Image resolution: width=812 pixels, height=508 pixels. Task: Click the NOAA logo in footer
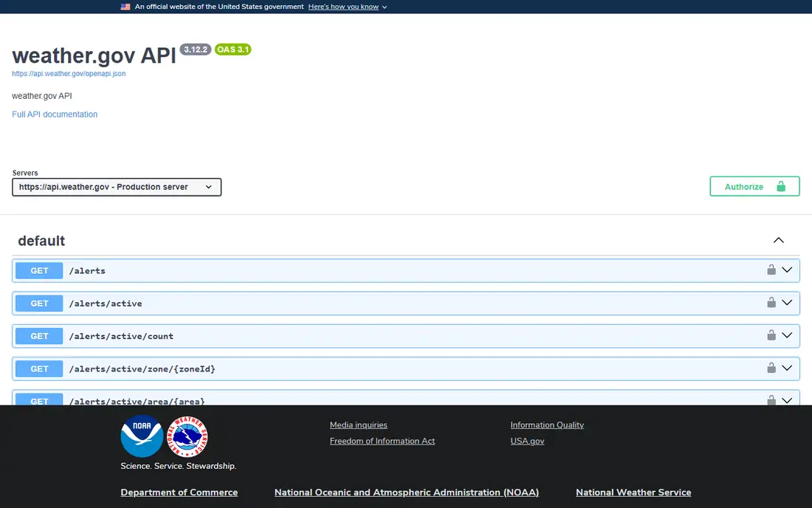[x=142, y=436]
